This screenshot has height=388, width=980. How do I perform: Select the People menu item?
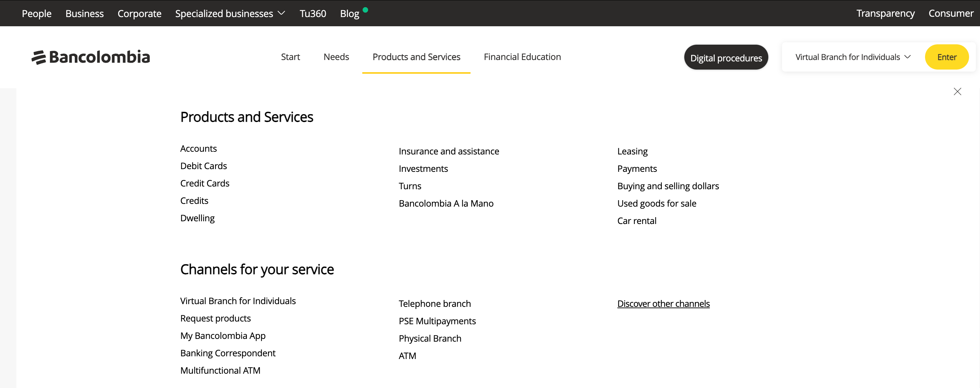(37, 13)
